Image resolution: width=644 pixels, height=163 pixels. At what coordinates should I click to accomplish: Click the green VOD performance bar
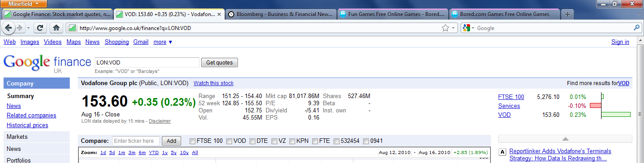pos(616,115)
